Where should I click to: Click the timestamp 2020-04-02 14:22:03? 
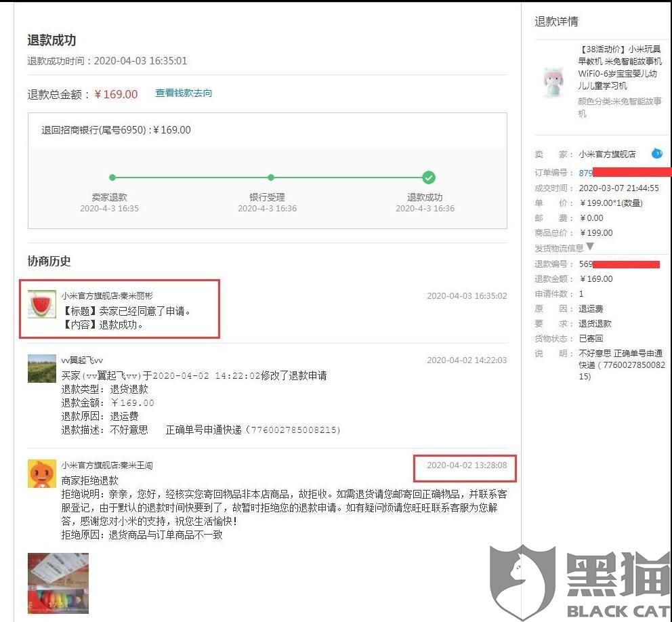467,360
